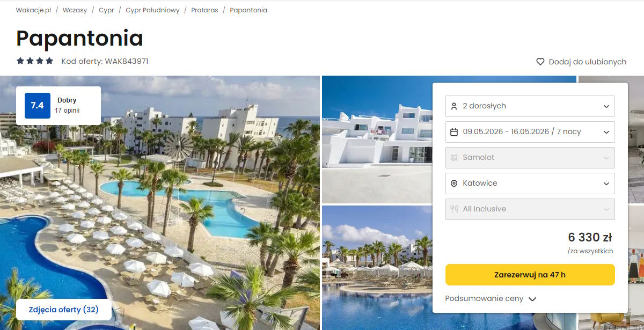The image size is (644, 330).
Task: Open Zdjęcia oferty (32) gallery button
Action: [x=64, y=310]
